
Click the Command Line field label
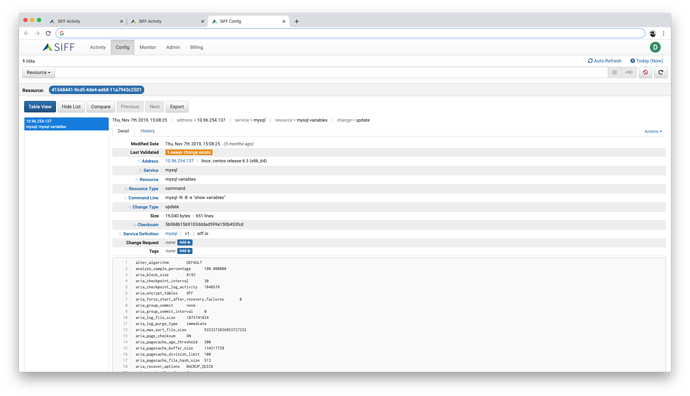[x=143, y=198]
